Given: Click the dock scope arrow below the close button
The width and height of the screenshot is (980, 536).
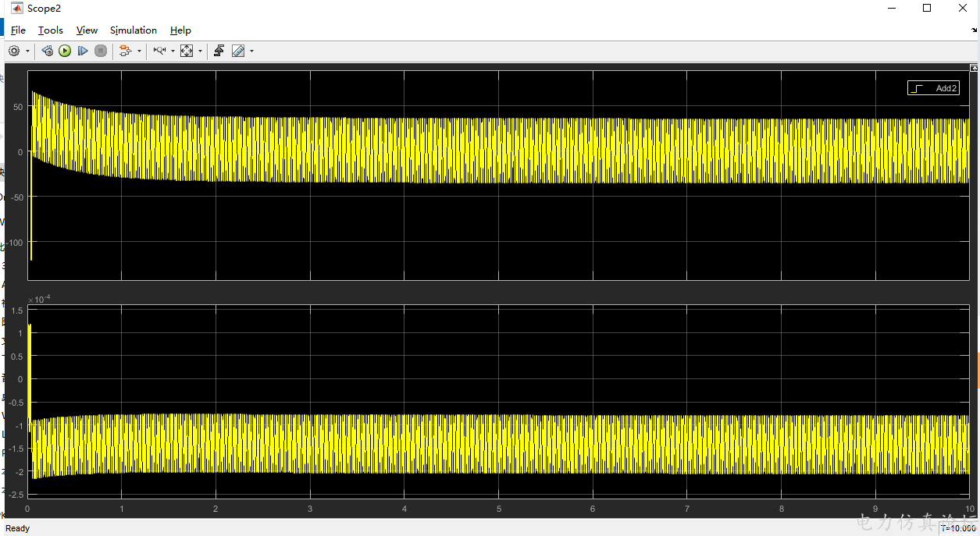Looking at the screenshot, I should 975,29.
